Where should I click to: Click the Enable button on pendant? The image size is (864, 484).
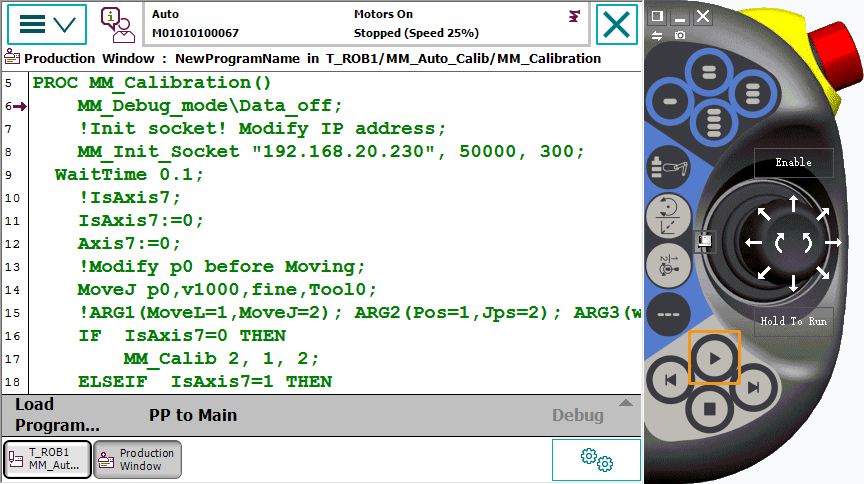[x=793, y=162]
